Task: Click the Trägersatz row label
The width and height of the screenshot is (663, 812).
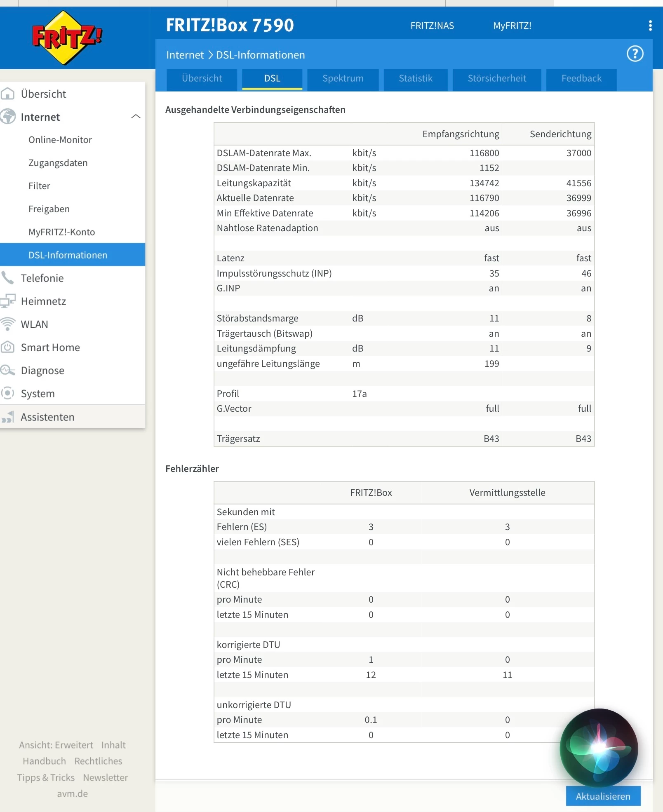Action: [x=238, y=439]
